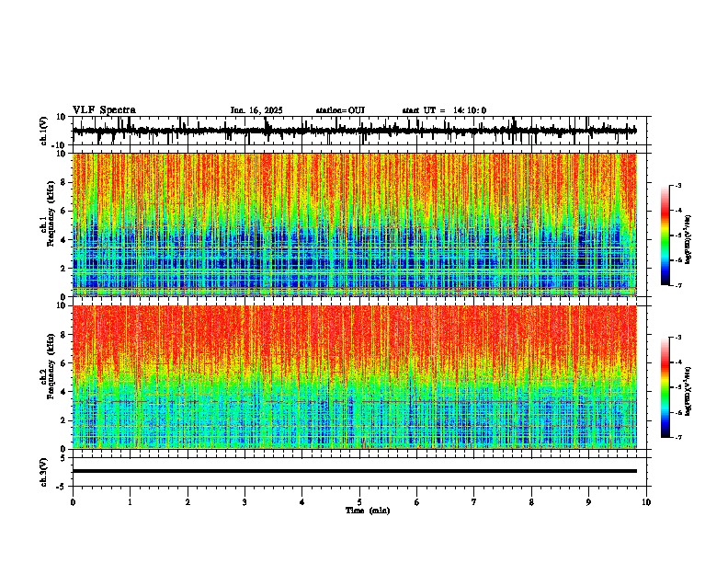The image size is (728, 563).
Task: Click the "start UT = 14:10:0" header text
Action: point(444,110)
